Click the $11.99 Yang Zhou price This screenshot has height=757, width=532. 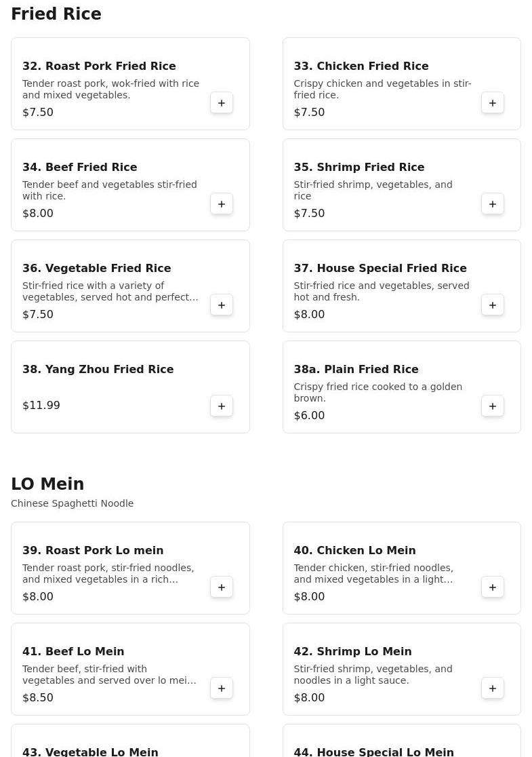pyautogui.click(x=41, y=406)
